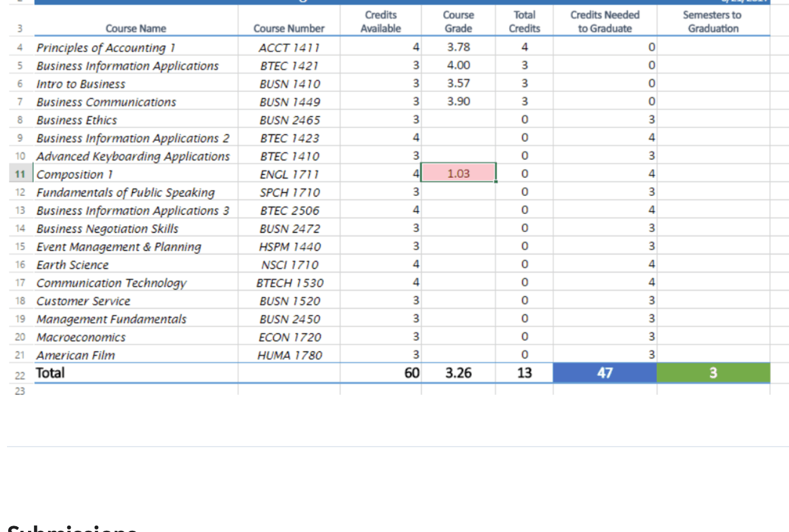The width and height of the screenshot is (789, 532).
Task: Click course number BTECH 1530
Action: 289,282
